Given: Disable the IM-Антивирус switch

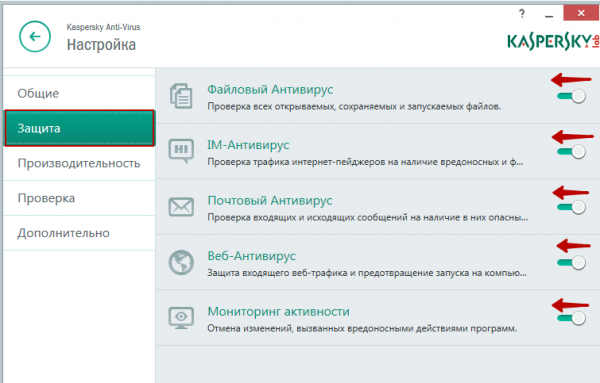Looking at the screenshot, I should click(571, 152).
